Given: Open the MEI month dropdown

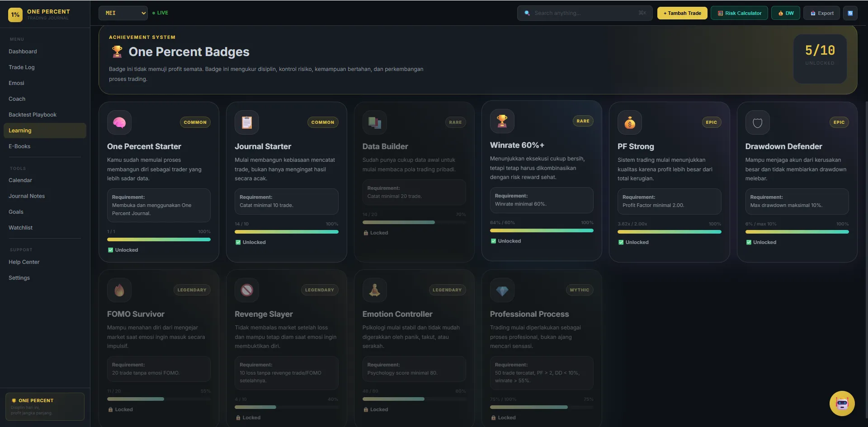Looking at the screenshot, I should point(123,13).
